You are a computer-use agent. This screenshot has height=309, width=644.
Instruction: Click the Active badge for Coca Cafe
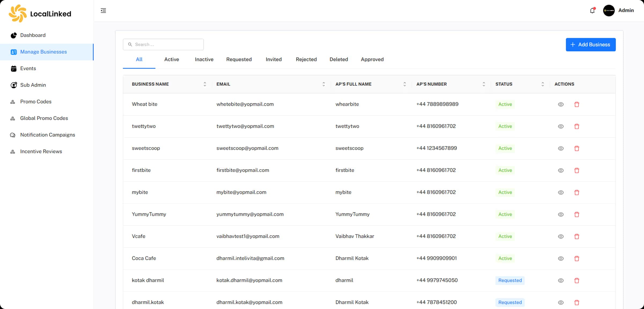[x=505, y=258]
